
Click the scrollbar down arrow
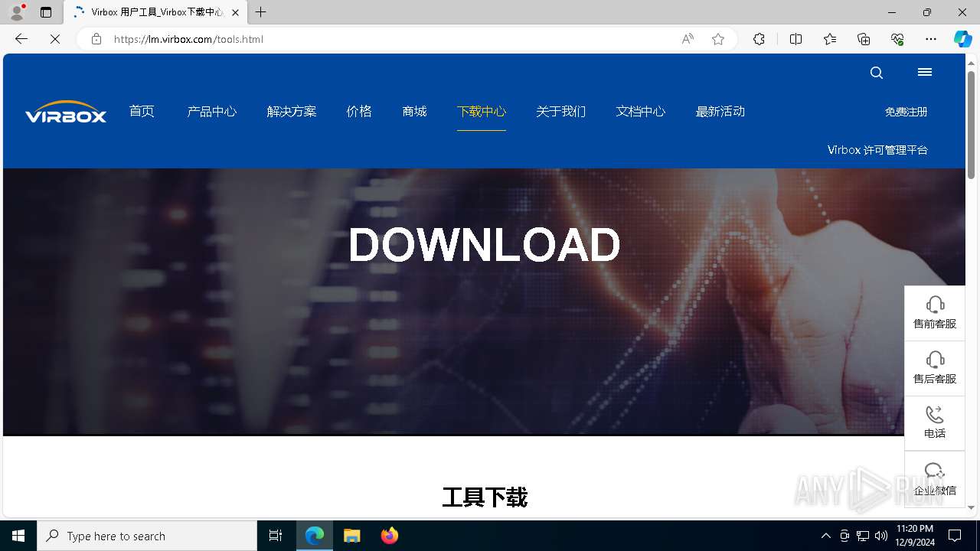[x=971, y=507]
